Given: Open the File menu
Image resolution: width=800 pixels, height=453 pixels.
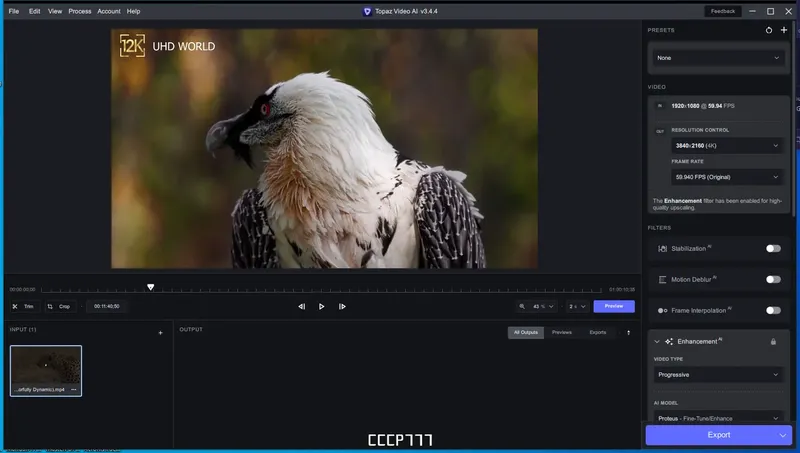Looking at the screenshot, I should [x=14, y=11].
